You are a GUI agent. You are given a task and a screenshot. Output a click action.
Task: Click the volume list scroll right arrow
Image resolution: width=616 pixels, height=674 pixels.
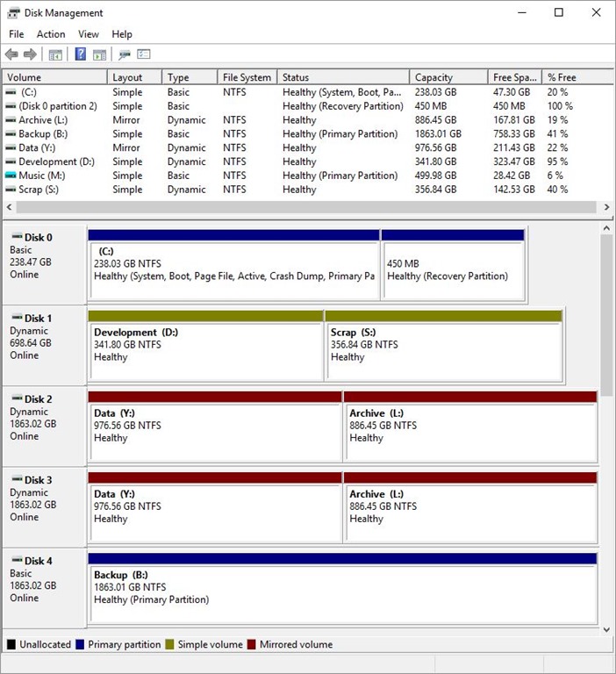click(x=606, y=207)
